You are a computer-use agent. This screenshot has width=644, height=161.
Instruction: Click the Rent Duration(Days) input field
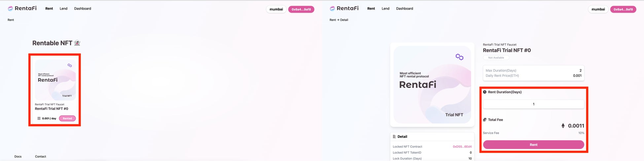pos(533,104)
